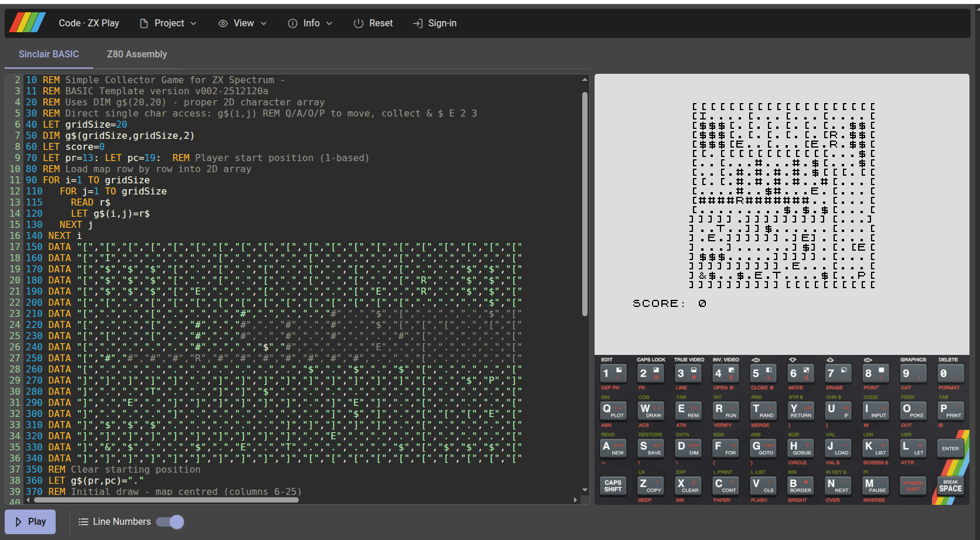Click code line '40 LET gridSize=20'
Screen dimensions: 980x540
76,125
